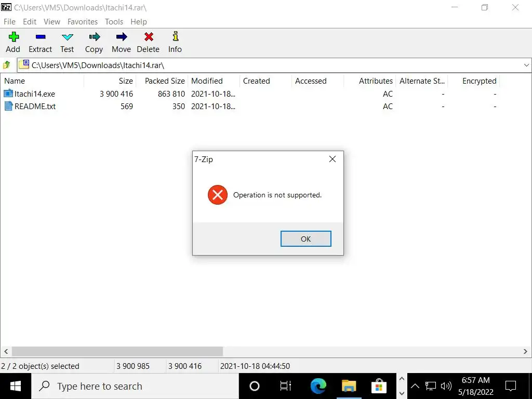The image size is (532, 399).
Task: Click the Info toolbar icon
Action: coord(176,36)
